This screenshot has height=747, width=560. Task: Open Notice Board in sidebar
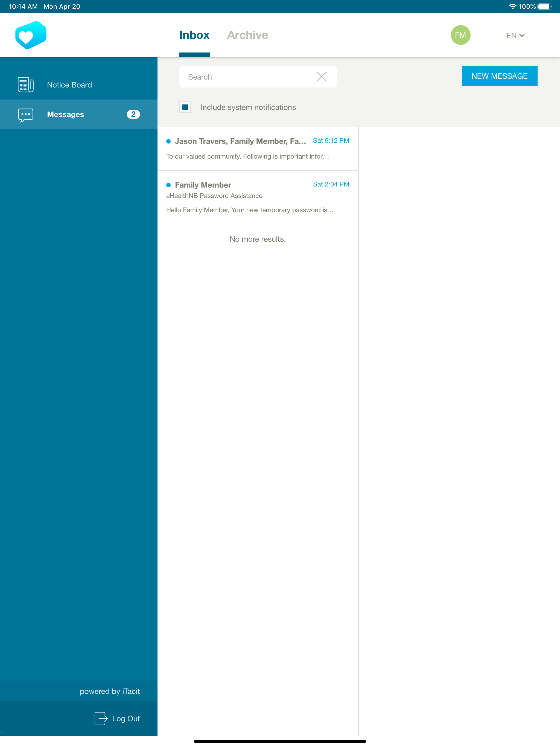click(x=79, y=85)
